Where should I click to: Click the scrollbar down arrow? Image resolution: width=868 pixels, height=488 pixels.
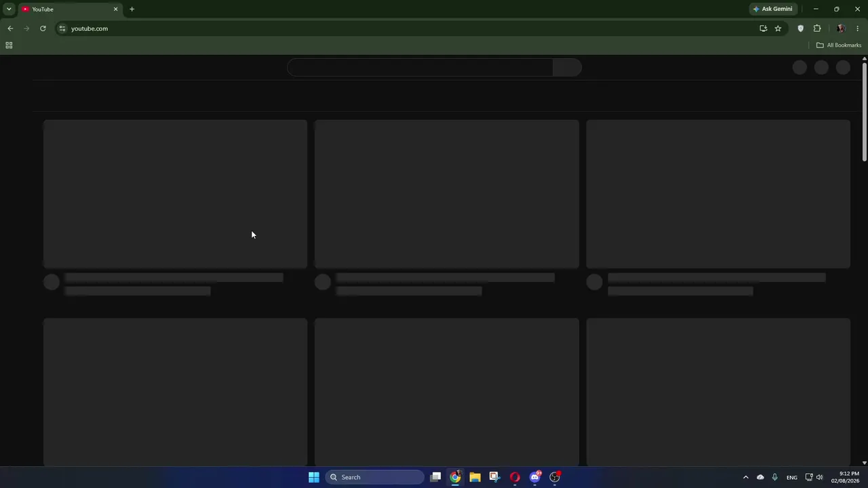coord(865,463)
